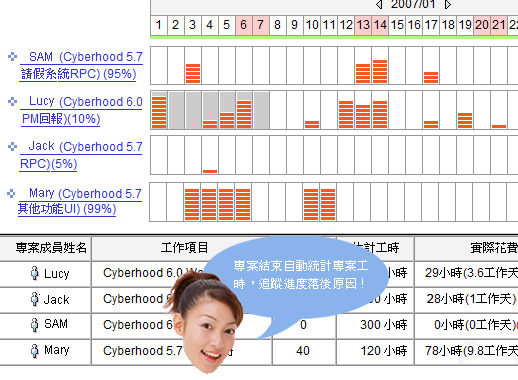Select weekend day 21 in header
Viewport: 518px width, 380px height.
pos(499,25)
